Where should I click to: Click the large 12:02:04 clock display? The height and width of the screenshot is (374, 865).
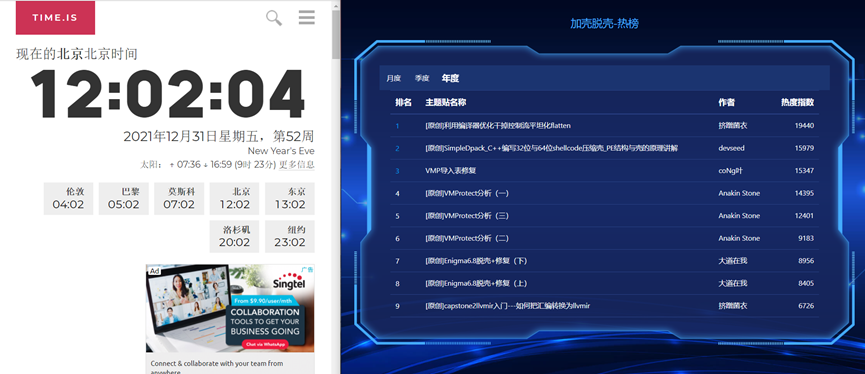click(168, 94)
